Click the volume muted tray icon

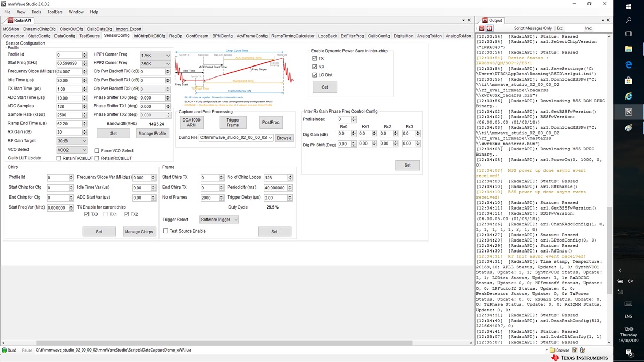click(631, 281)
